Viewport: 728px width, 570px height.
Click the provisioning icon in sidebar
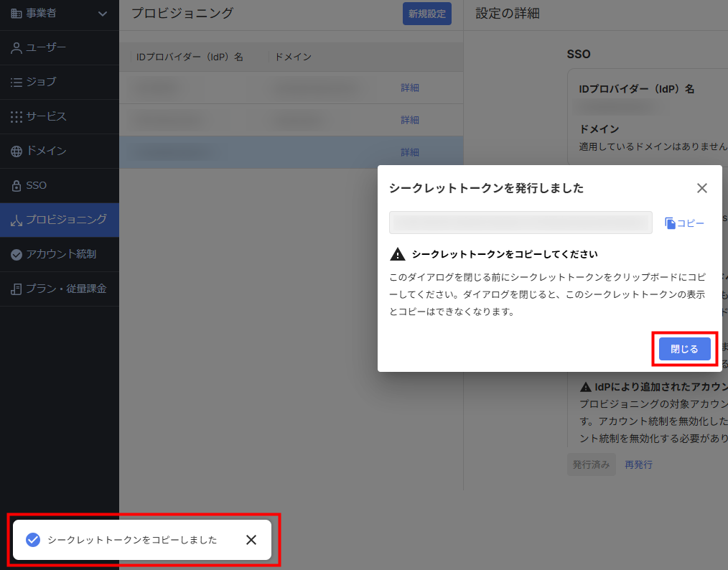(x=17, y=220)
